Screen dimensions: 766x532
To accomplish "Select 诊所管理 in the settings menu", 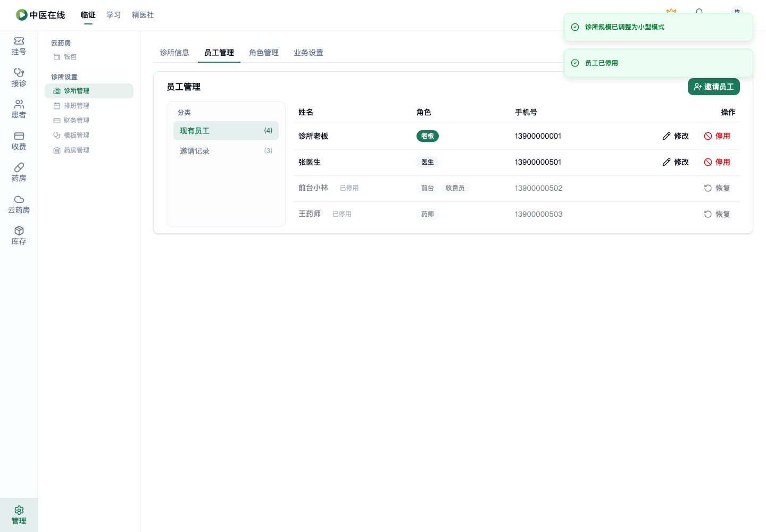I will click(89, 91).
